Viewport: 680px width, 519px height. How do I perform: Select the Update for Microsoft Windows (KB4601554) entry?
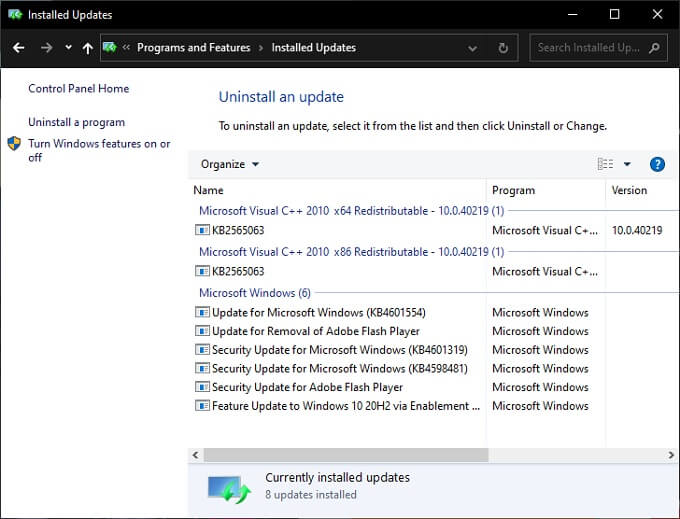[318, 312]
